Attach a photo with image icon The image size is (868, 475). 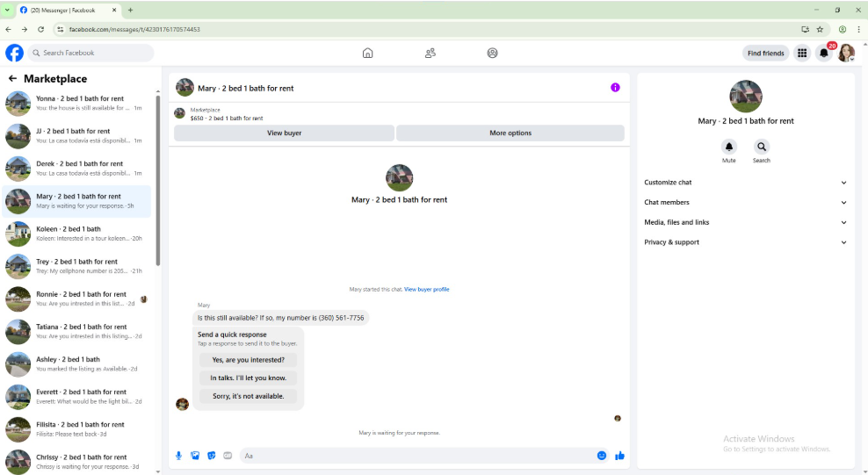tap(195, 456)
